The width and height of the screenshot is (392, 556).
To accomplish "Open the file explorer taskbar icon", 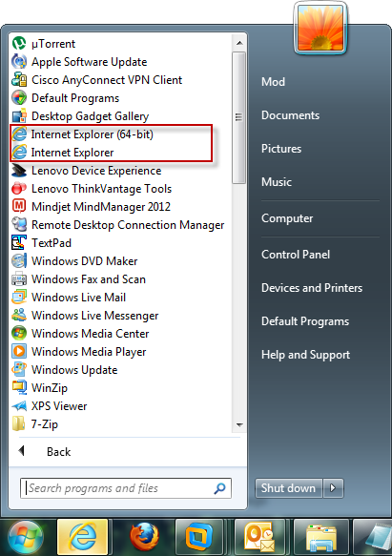I will click(321, 538).
